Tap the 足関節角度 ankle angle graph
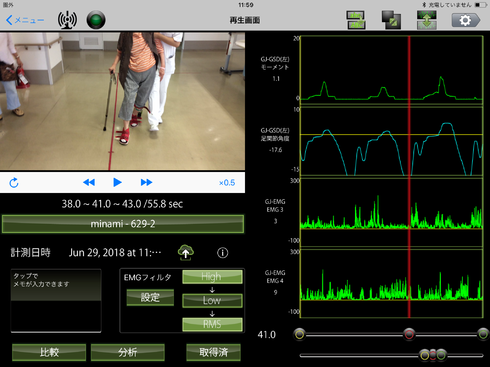Image resolution: width=490 pixels, height=367 pixels. tap(391, 141)
